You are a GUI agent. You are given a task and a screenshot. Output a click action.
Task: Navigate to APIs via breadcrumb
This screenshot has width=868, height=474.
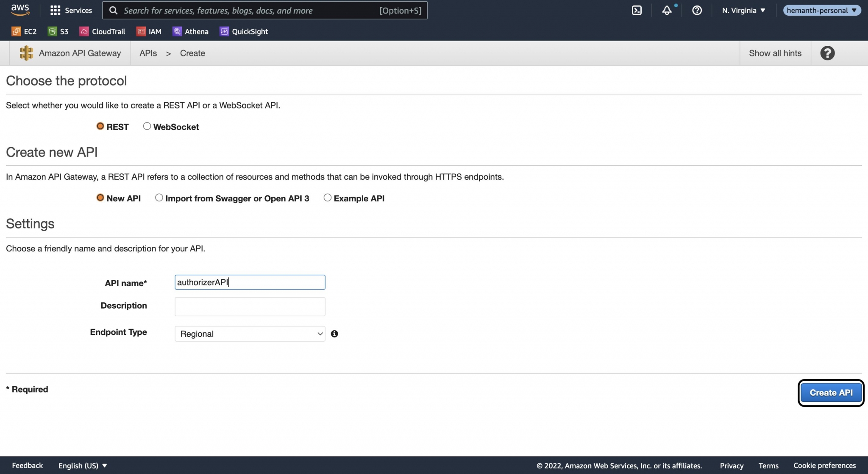pyautogui.click(x=148, y=53)
